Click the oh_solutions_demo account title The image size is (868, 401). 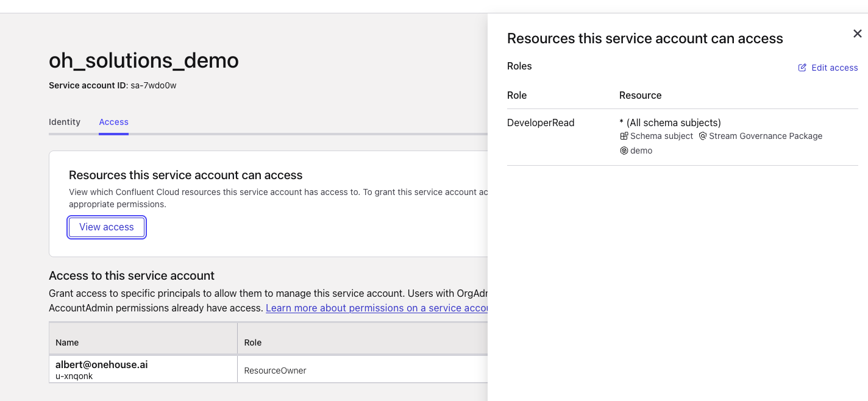pyautogui.click(x=144, y=60)
